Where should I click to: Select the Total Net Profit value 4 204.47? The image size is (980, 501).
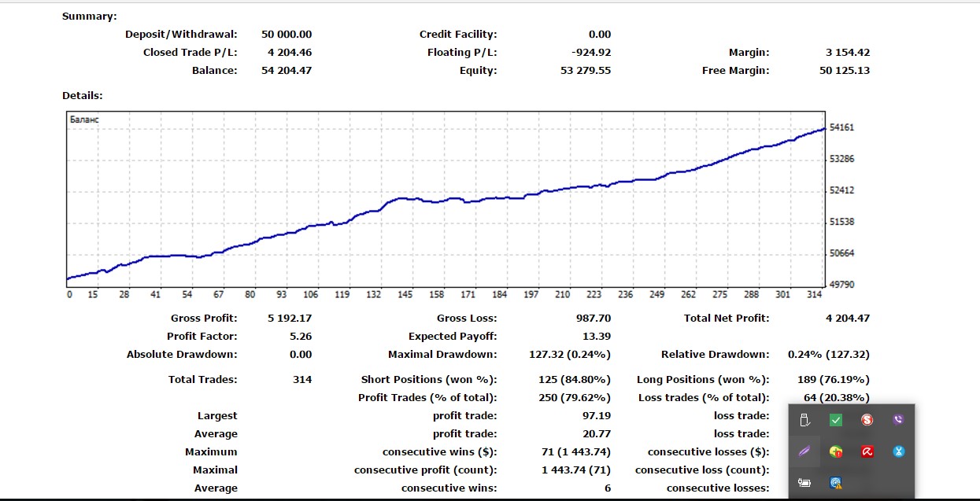[848, 319]
